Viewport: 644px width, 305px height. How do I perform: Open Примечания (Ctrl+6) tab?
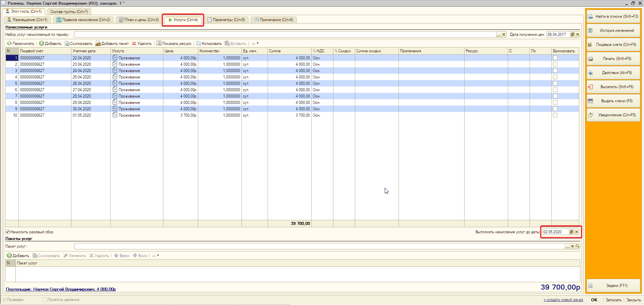tap(274, 20)
